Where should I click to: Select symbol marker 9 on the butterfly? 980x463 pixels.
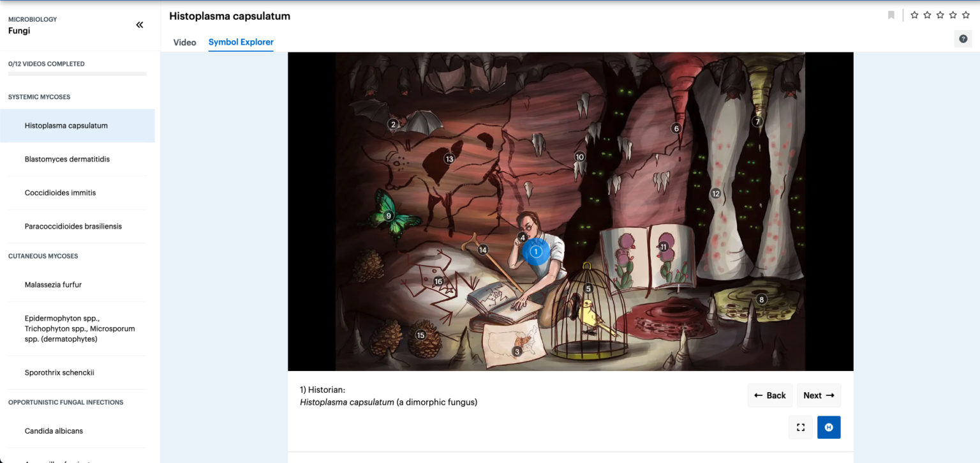pyautogui.click(x=389, y=216)
